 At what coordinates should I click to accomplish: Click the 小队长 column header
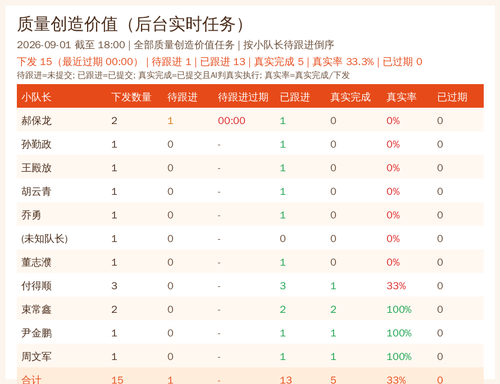tap(36, 97)
